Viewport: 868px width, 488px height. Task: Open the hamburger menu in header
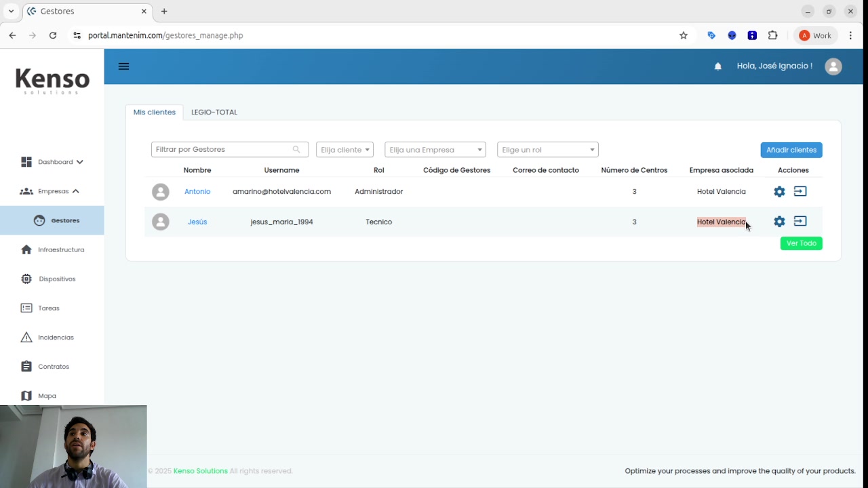pos(123,66)
